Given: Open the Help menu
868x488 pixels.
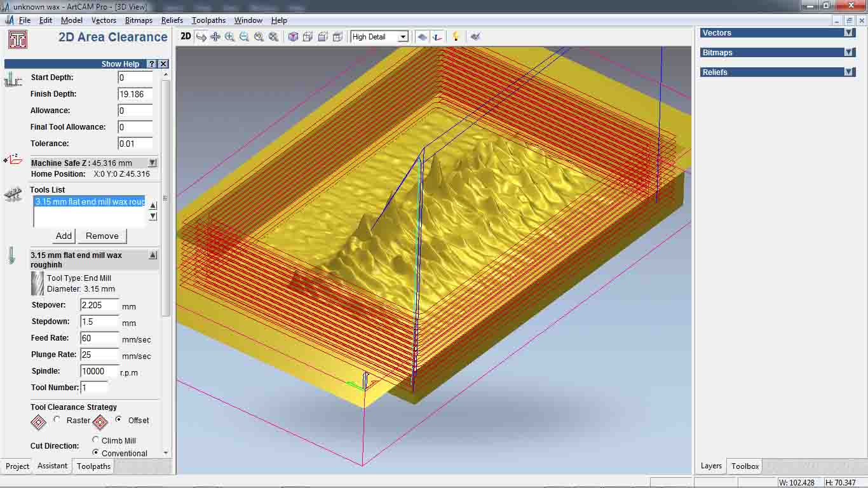Looking at the screenshot, I should coord(279,20).
